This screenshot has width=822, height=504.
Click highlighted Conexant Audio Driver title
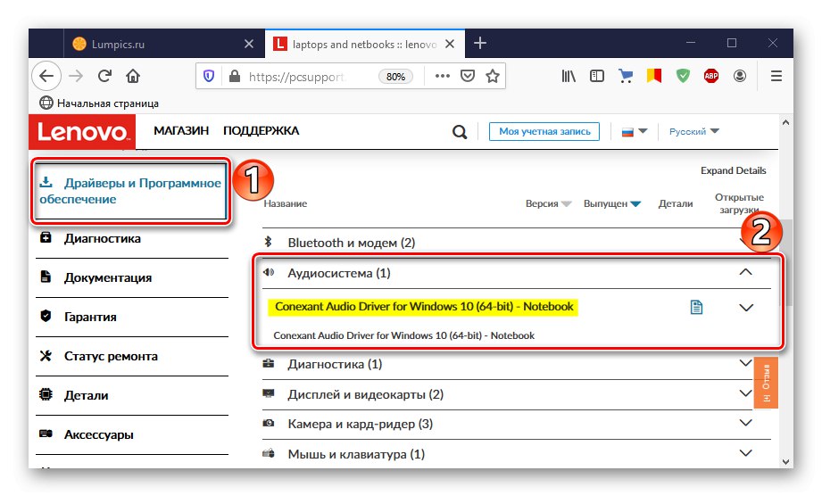pos(424,307)
